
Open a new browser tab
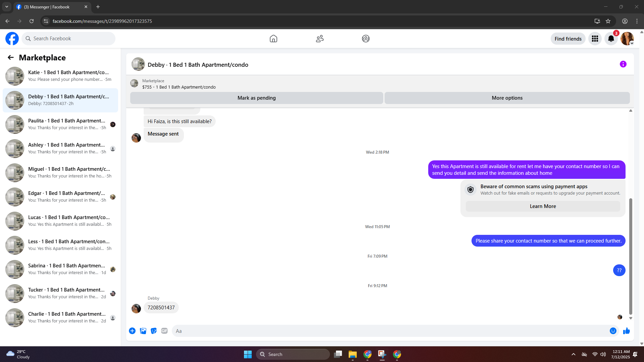pos(98,7)
